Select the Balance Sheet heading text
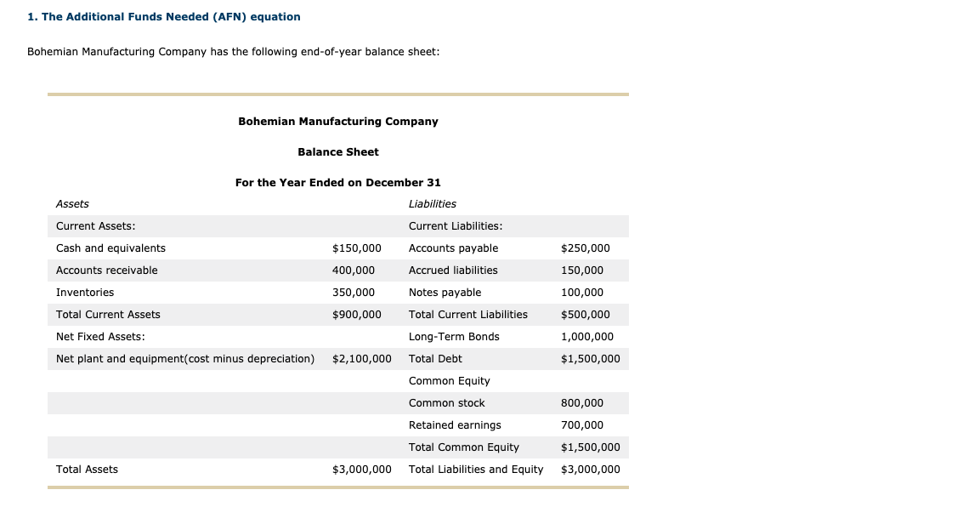Image resolution: width=980 pixels, height=524 pixels. point(338,152)
